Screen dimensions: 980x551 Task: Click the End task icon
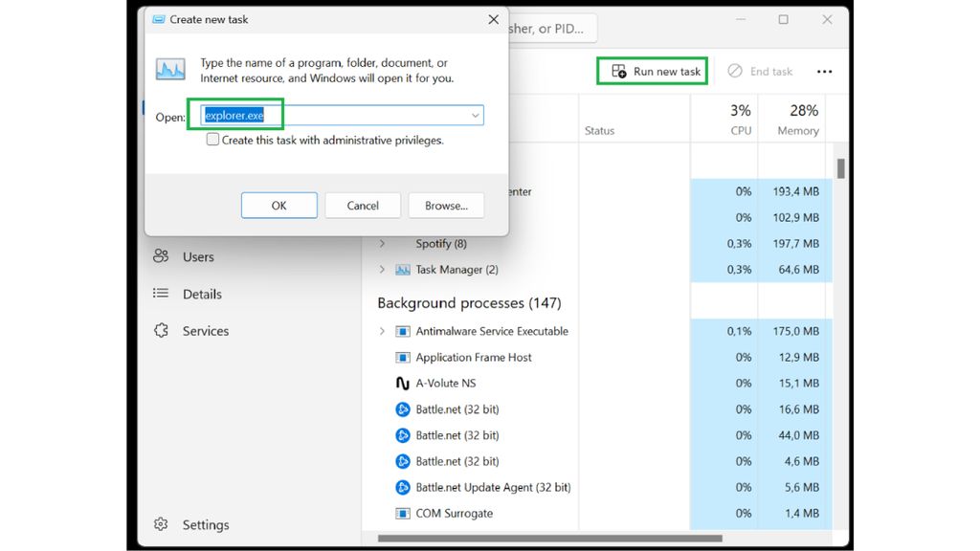(735, 70)
